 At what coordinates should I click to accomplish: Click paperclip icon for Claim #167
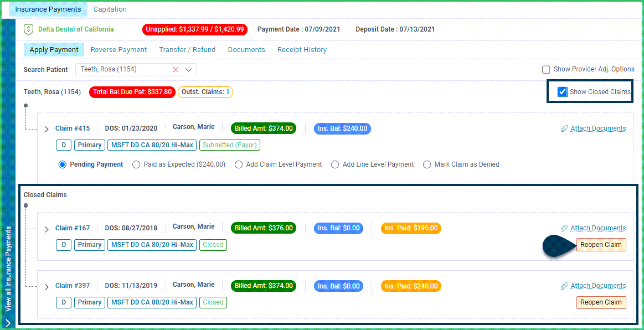[x=564, y=228]
